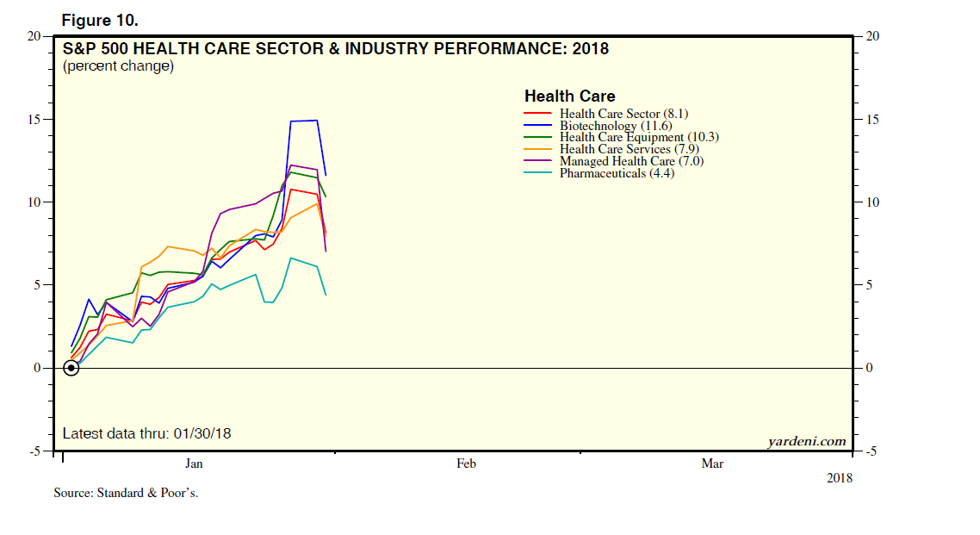Select the orange Health Care Services legend line
This screenshot has height=535, width=980.
pos(538,150)
